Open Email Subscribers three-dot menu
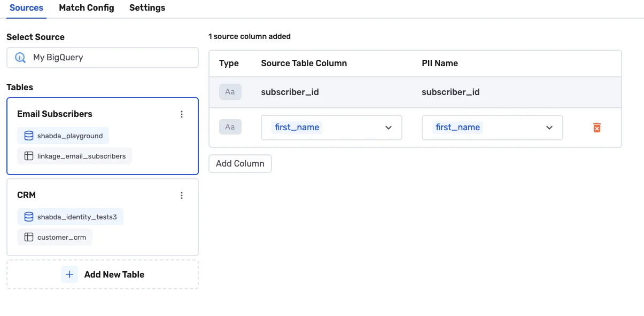644x316 pixels. [x=182, y=114]
